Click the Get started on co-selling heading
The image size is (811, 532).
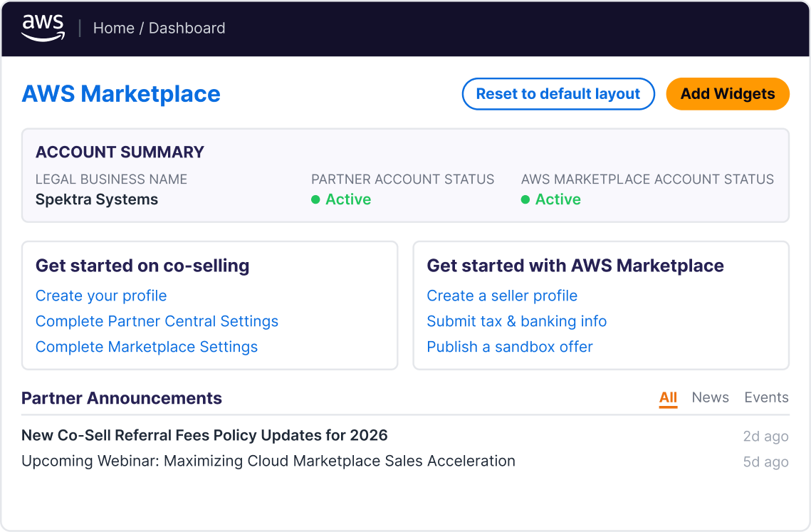[142, 266]
